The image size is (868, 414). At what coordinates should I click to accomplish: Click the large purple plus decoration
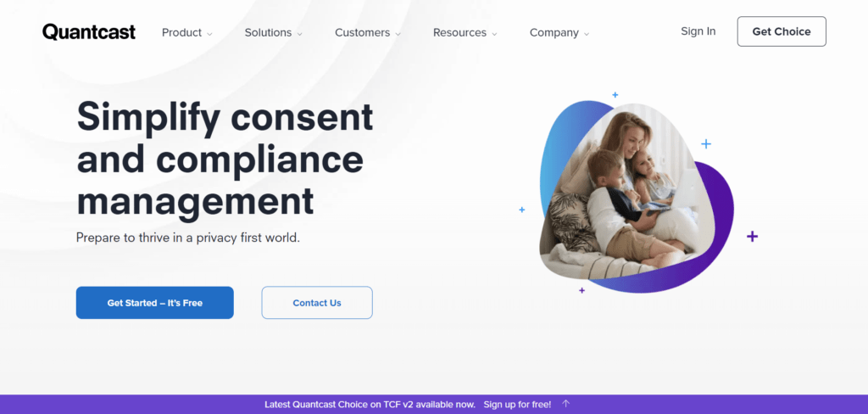pos(752,237)
